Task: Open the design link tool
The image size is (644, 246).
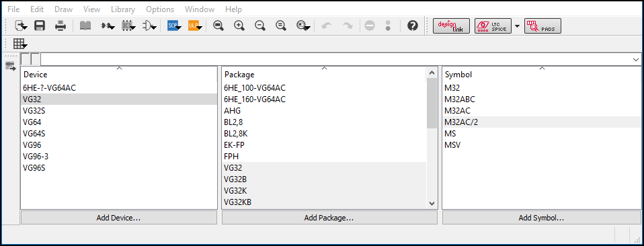Action: click(451, 26)
